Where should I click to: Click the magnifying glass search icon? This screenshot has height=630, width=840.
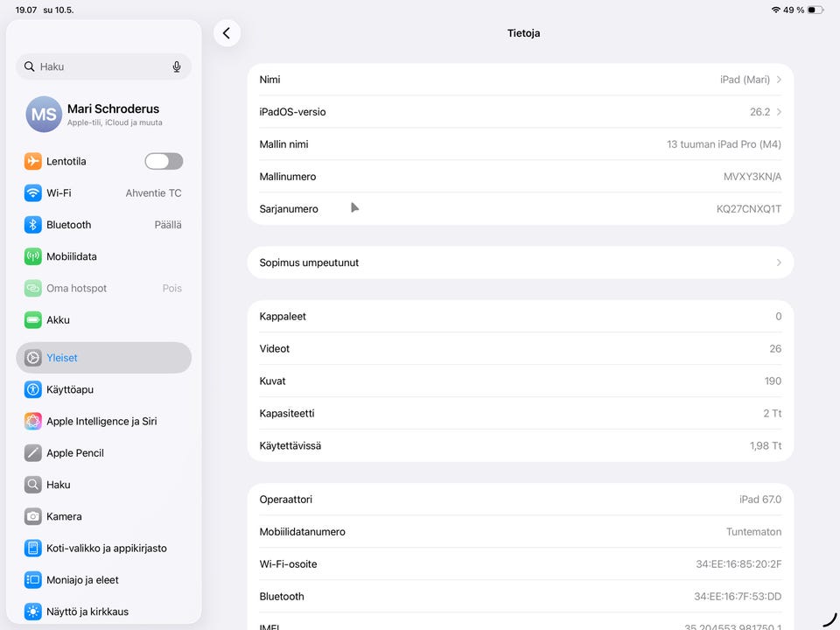[30, 66]
